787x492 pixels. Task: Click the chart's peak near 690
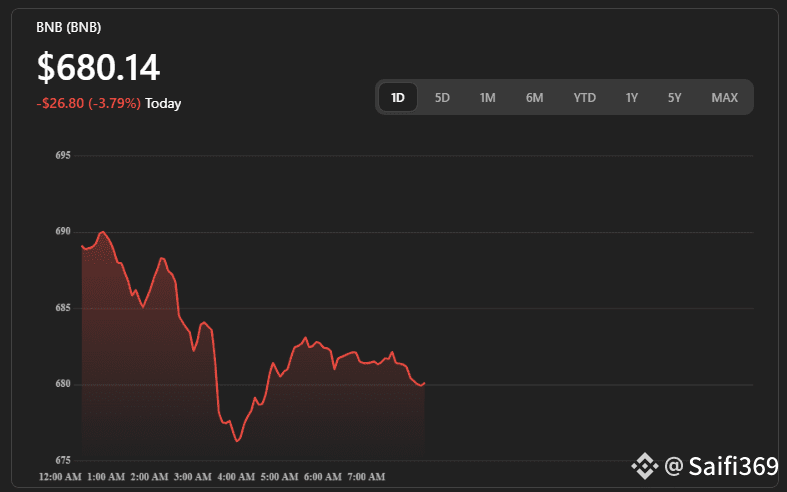click(102, 232)
